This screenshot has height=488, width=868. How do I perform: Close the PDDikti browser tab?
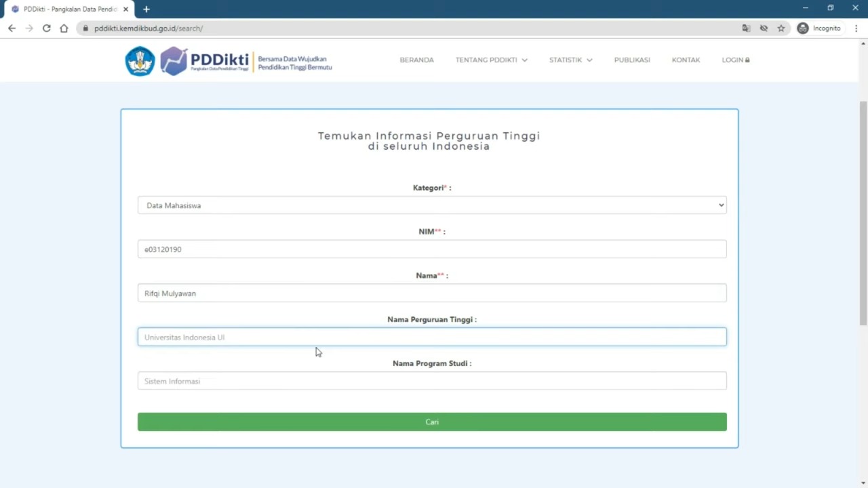pos(125,9)
